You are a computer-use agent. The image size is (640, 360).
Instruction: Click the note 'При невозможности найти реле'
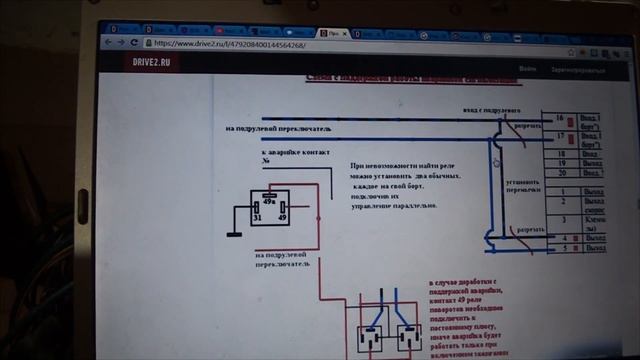coord(402,166)
